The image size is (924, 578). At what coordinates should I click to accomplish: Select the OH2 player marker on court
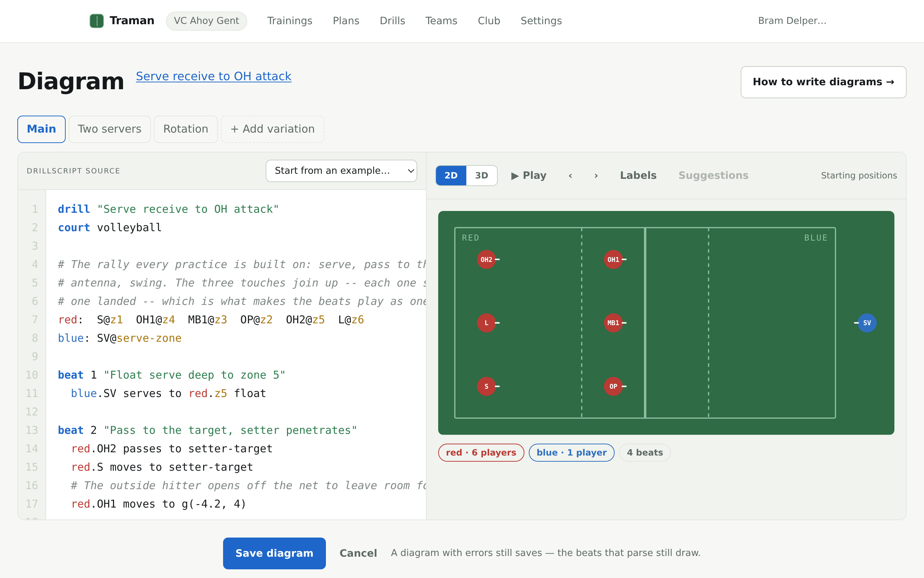point(486,260)
